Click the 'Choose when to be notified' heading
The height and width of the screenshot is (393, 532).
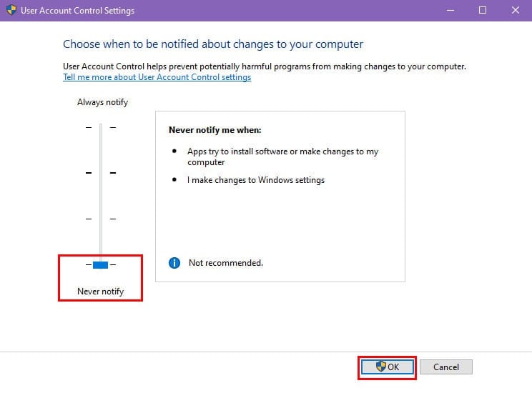tap(213, 44)
